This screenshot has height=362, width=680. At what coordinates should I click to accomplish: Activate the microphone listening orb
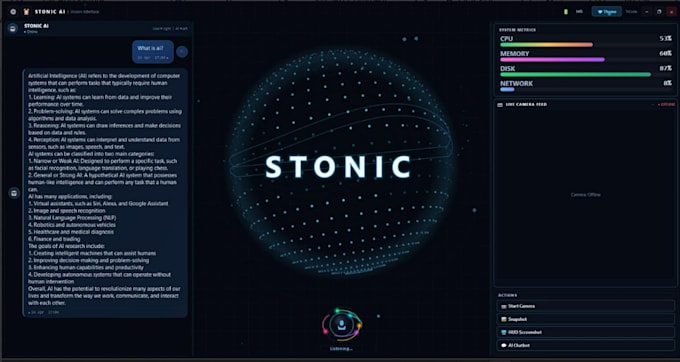point(342,325)
